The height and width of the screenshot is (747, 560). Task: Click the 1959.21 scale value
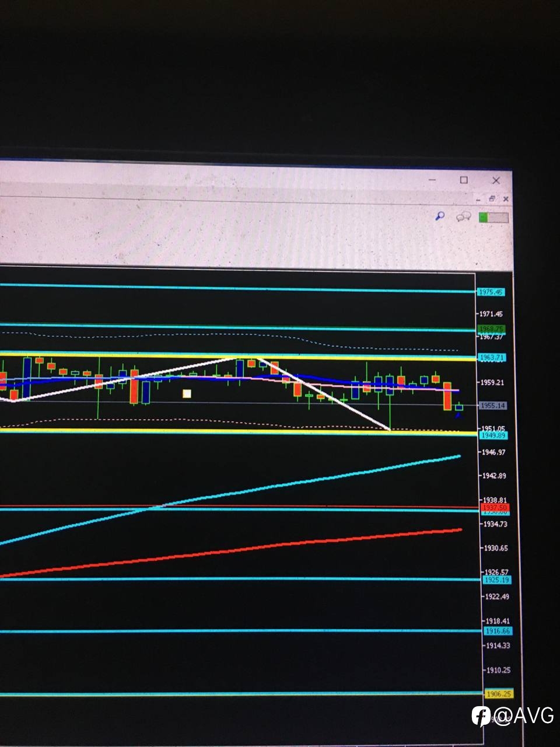coord(493,383)
